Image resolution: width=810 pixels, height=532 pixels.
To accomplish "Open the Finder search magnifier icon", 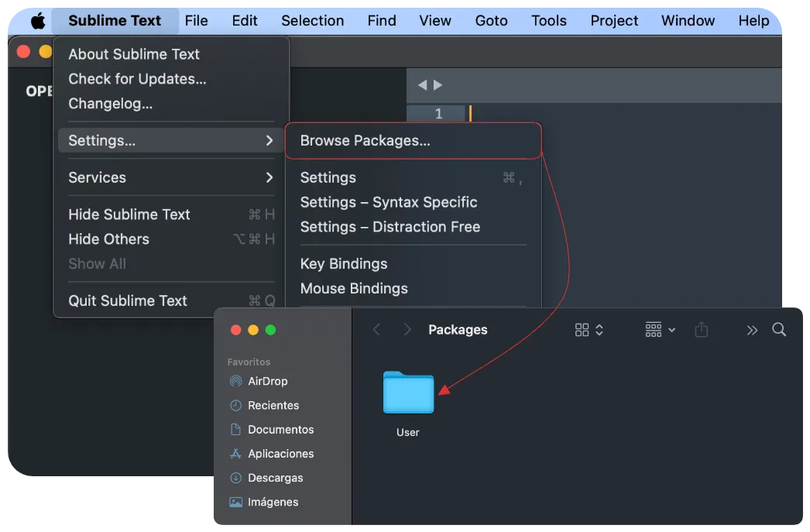I will (779, 330).
